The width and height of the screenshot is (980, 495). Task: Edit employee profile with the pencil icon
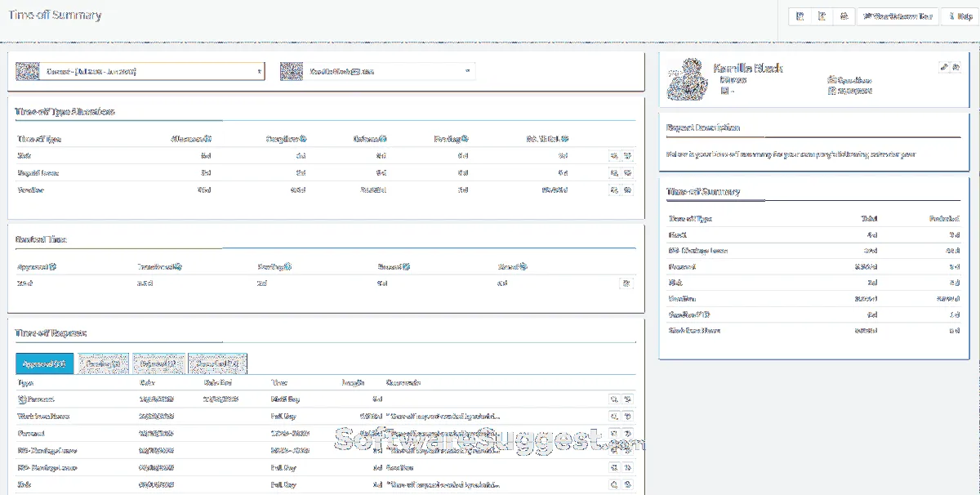pyautogui.click(x=944, y=67)
